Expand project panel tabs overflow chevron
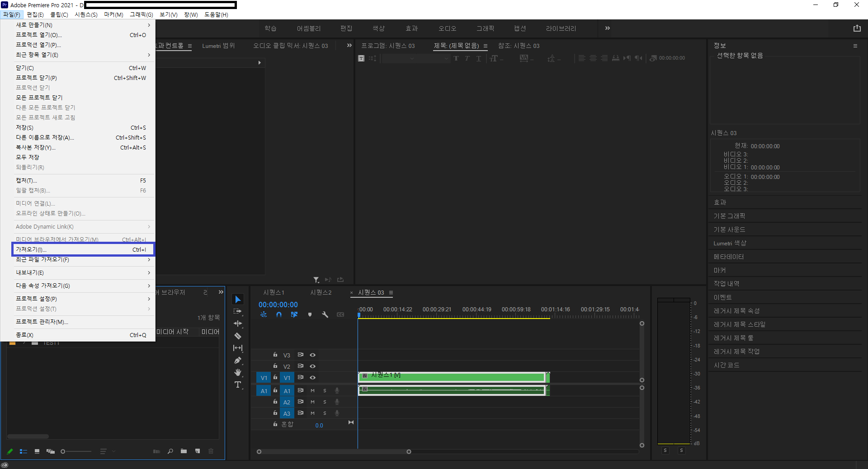The width and height of the screenshot is (868, 469). [x=221, y=292]
